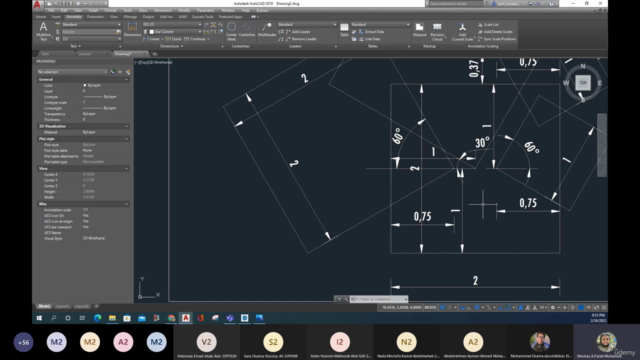The width and height of the screenshot is (640, 360).
Task: Open the Output ribbon tab
Action: click(148, 17)
